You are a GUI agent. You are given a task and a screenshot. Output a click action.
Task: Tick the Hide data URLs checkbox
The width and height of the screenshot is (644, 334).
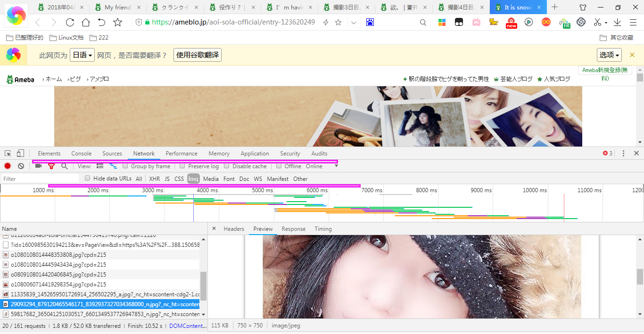click(88, 179)
